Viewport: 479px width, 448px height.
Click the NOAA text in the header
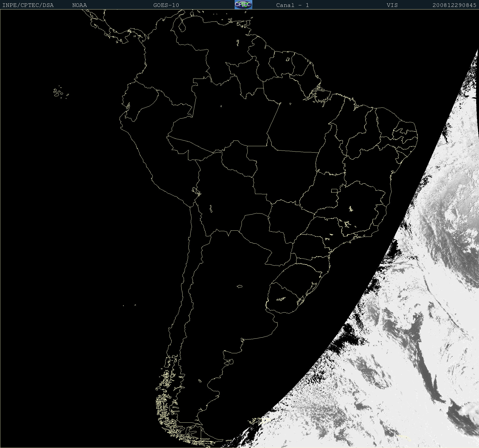[80, 5]
